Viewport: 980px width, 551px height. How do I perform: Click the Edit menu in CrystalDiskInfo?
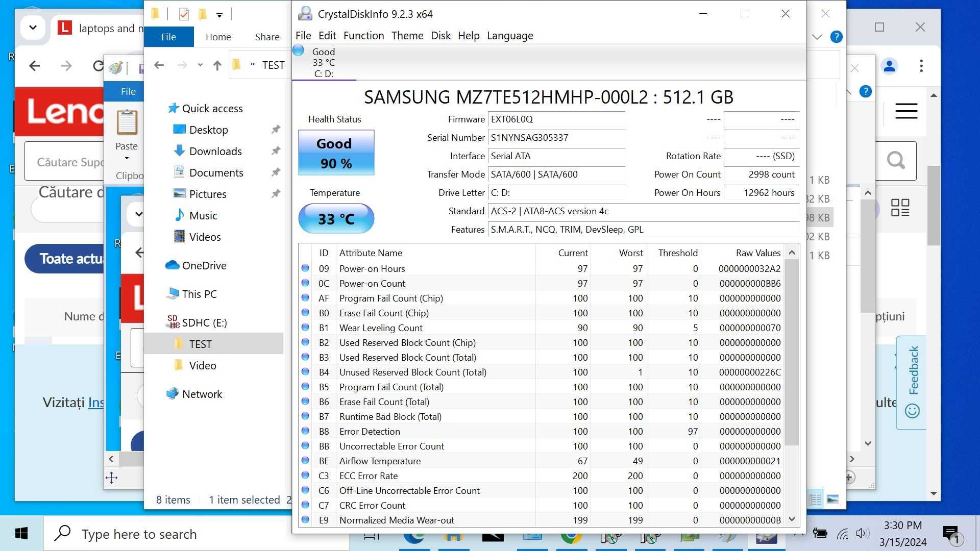pos(327,35)
